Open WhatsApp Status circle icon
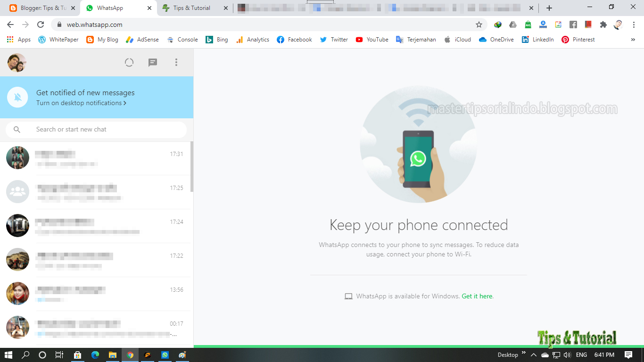The height and width of the screenshot is (362, 644). (x=129, y=62)
